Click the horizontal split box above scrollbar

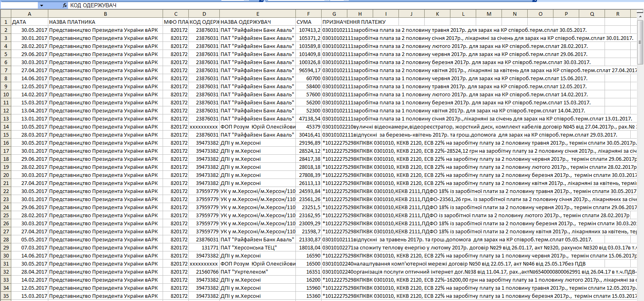(x=640, y=11)
